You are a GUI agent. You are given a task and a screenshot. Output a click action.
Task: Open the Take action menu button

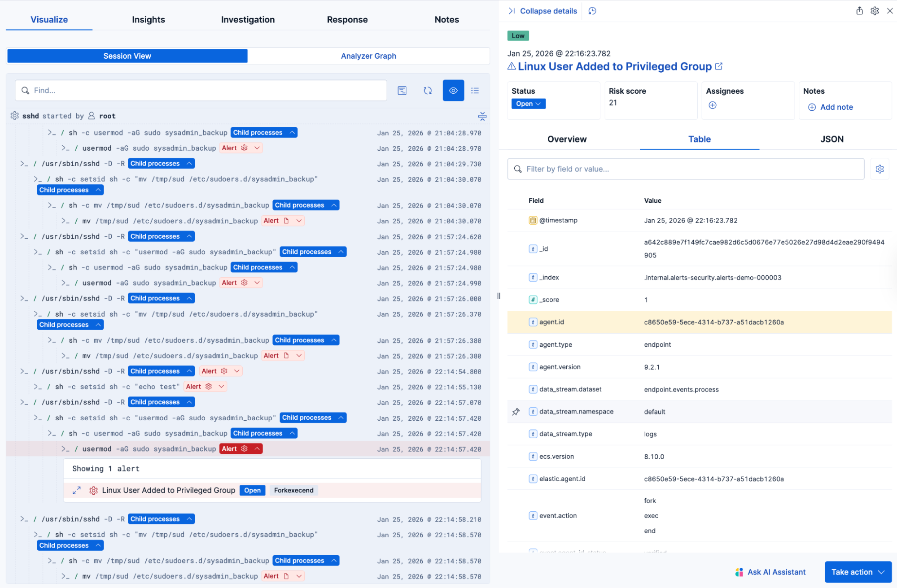[x=858, y=572]
